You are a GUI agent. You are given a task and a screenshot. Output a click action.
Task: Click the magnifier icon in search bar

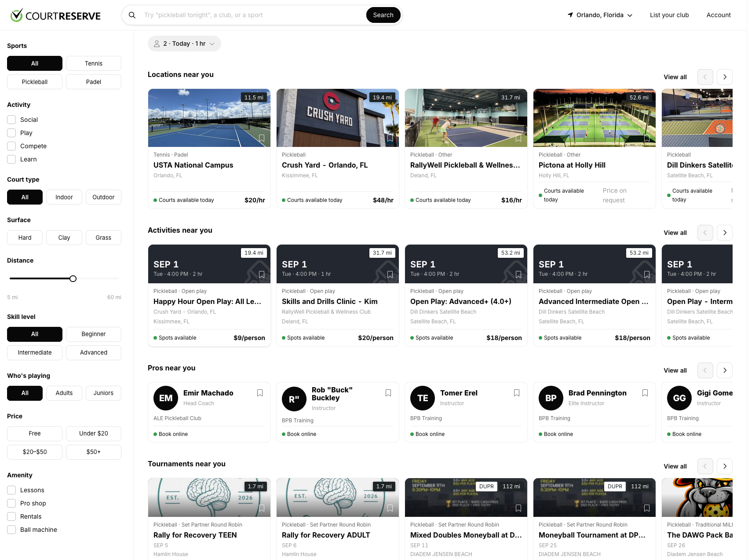click(132, 15)
